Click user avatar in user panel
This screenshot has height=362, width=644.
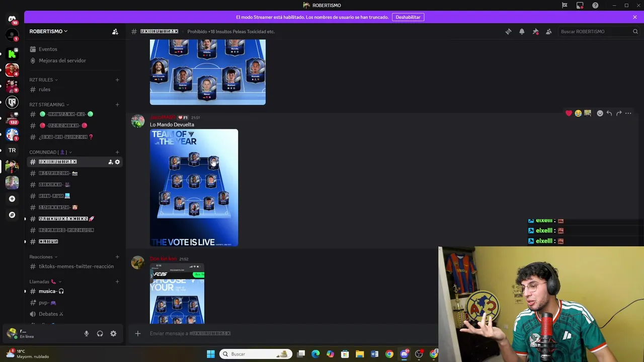point(12,333)
